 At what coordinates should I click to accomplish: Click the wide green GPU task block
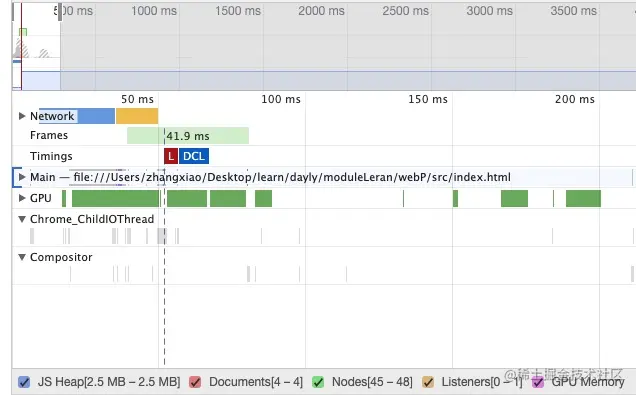(116, 198)
